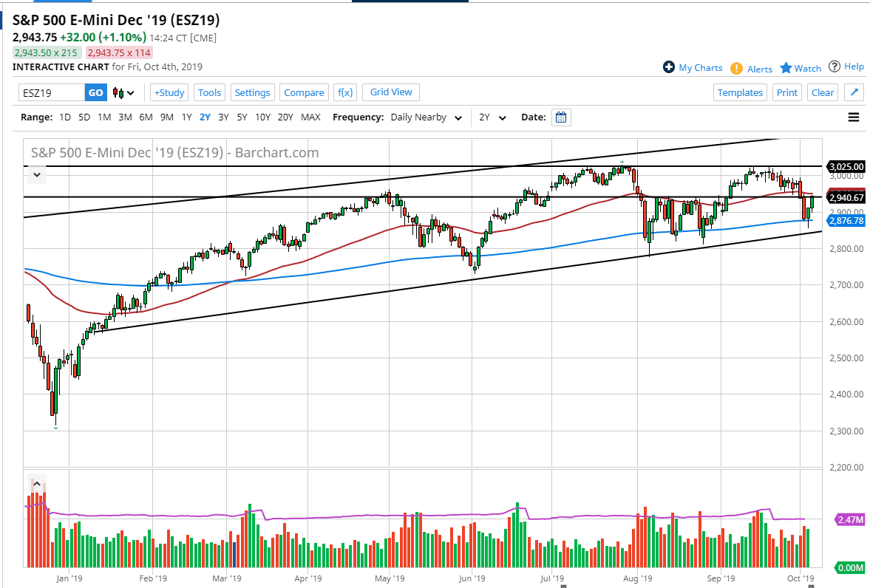Viewport: 870px width, 588px height.
Task: Click the blue annotation arrow icon
Action: pyautogui.click(x=854, y=92)
